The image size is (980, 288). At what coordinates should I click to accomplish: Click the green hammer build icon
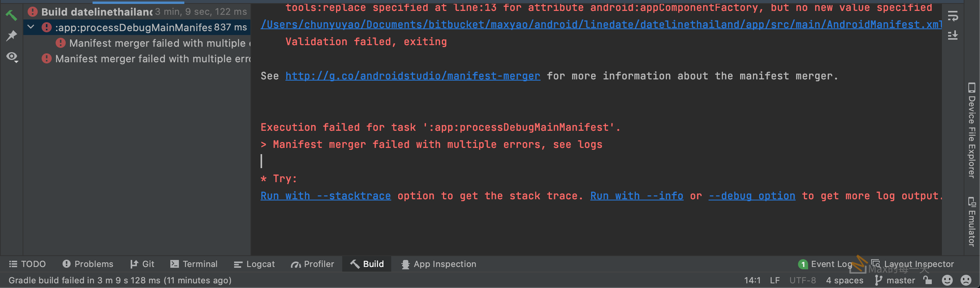coord(11,15)
